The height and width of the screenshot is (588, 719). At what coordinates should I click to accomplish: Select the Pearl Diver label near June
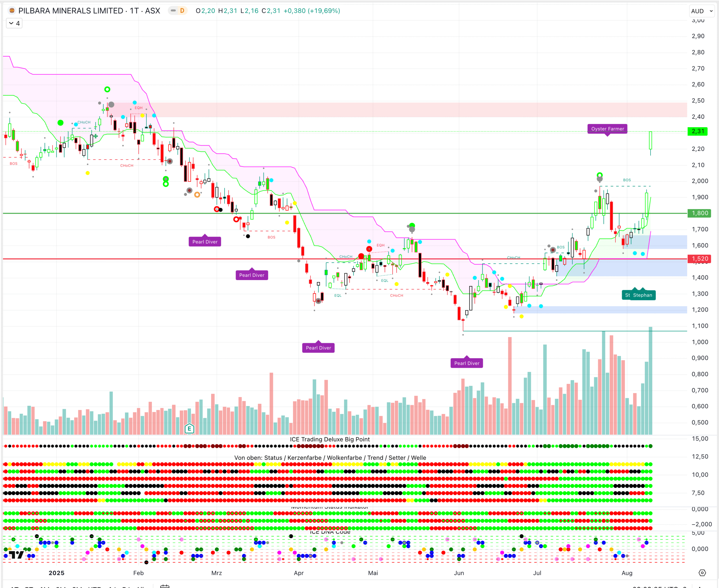click(466, 363)
